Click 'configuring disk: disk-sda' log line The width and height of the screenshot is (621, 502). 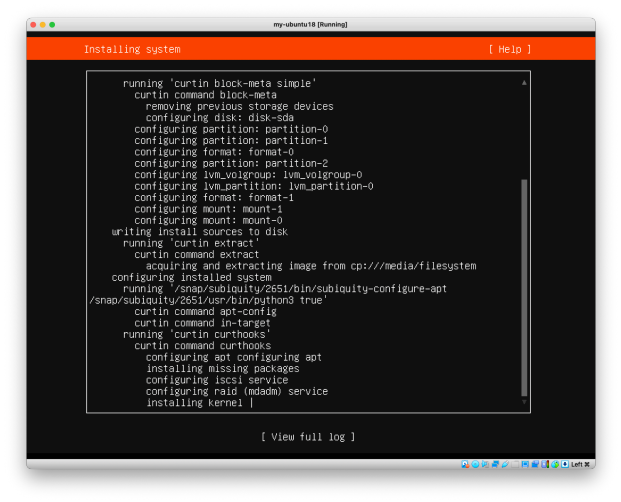tap(219, 118)
